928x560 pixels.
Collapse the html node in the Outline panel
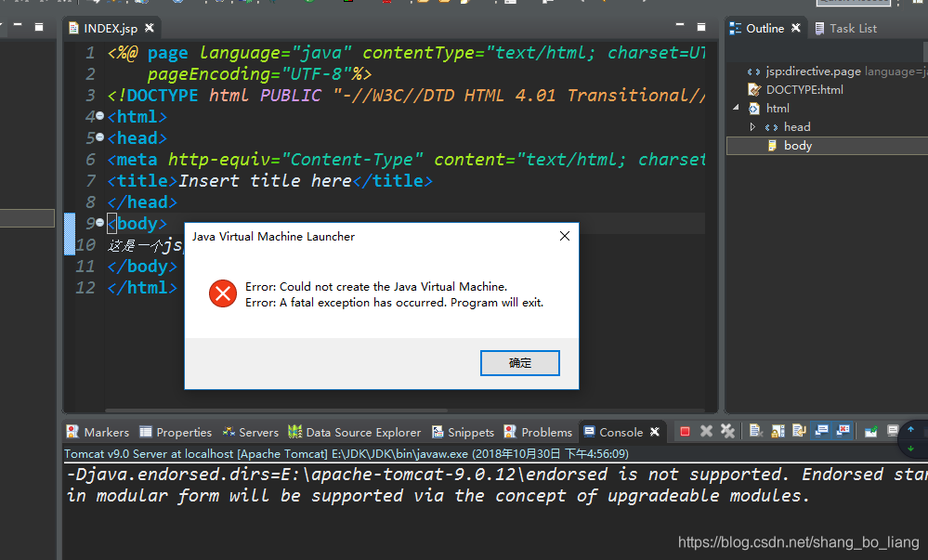click(736, 108)
